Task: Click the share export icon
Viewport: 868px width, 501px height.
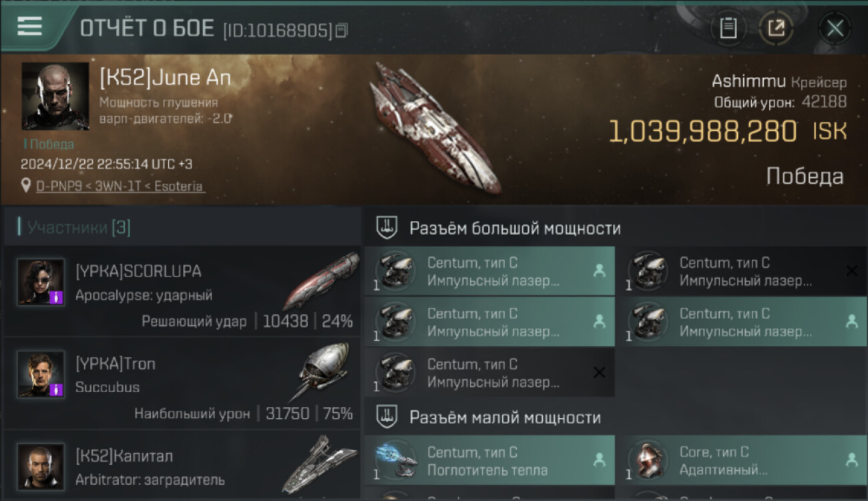Action: (x=776, y=29)
